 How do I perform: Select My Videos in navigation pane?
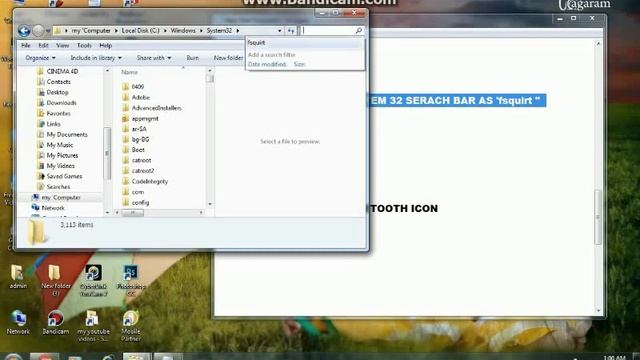tap(60, 166)
